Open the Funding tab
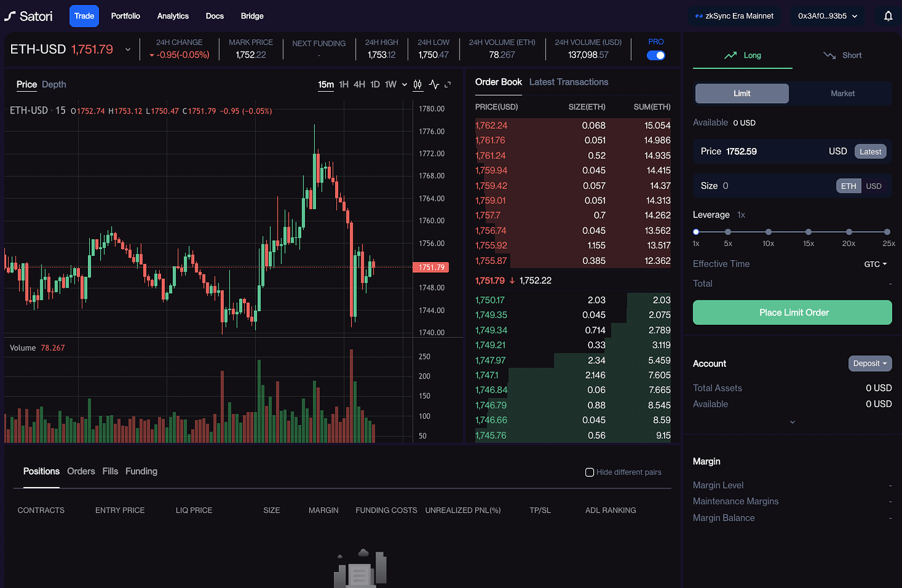This screenshot has width=902, height=588. tap(141, 472)
